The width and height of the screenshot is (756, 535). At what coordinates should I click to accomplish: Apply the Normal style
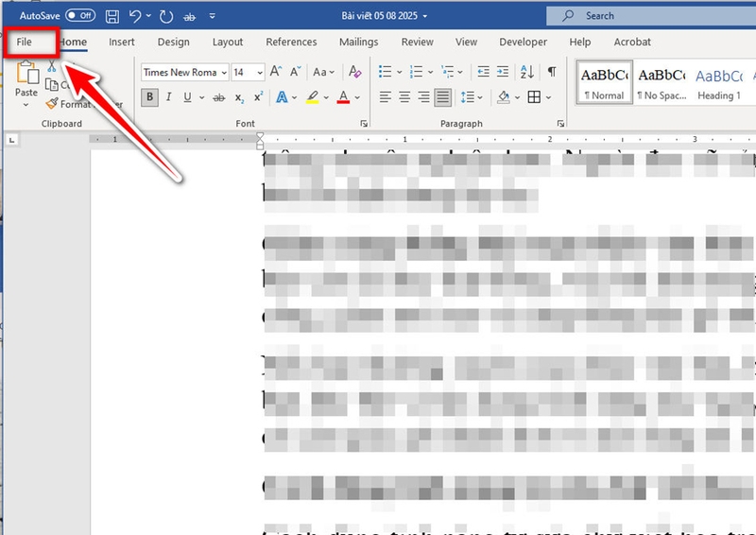tap(604, 82)
